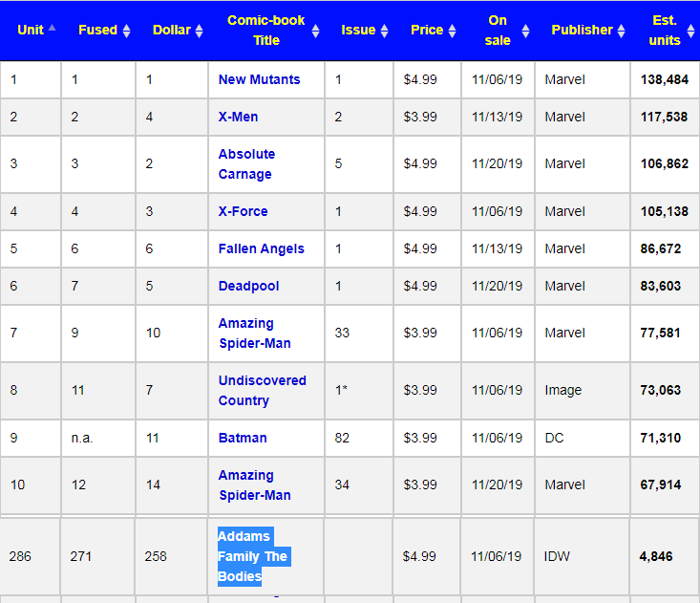Screen dimensions: 700x603
Task: Select the Dollar column header
Action: (x=172, y=30)
